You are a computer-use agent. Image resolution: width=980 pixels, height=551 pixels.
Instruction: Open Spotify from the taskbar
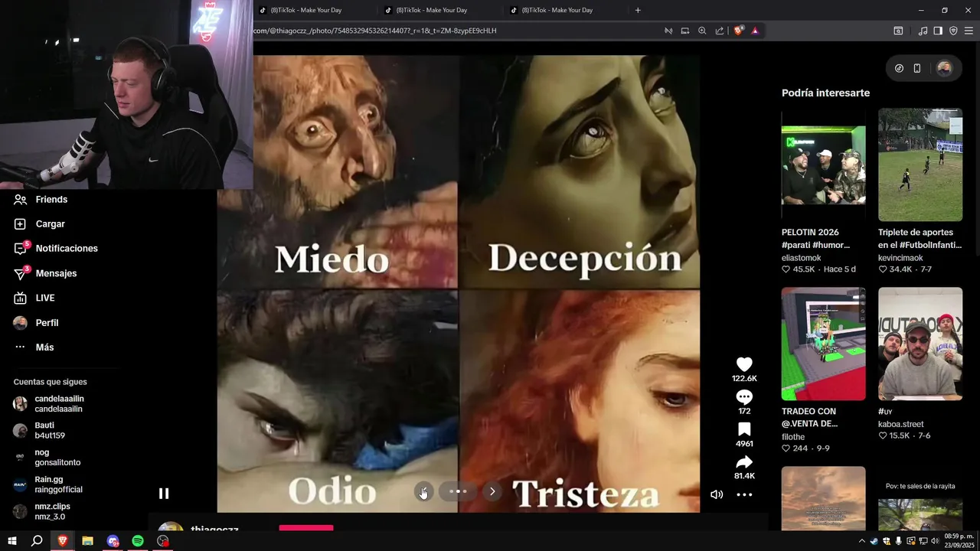pos(138,541)
